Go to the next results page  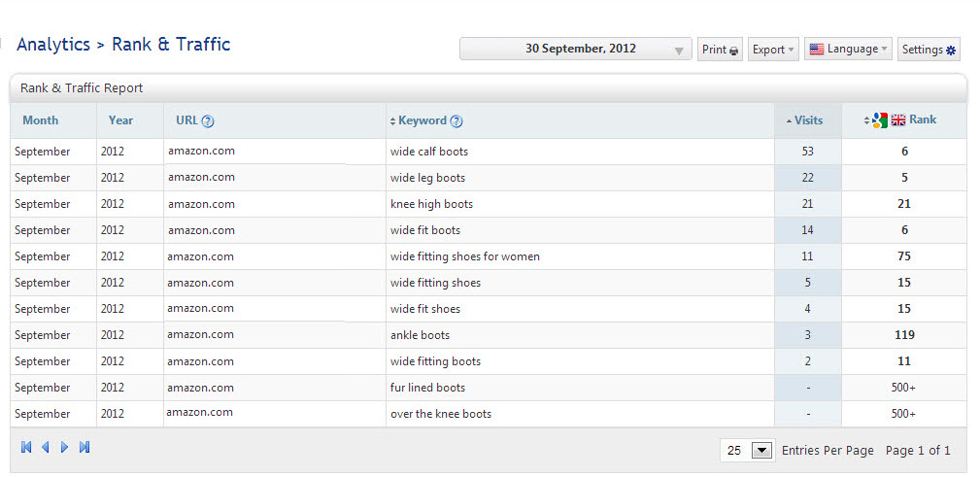tap(65, 447)
